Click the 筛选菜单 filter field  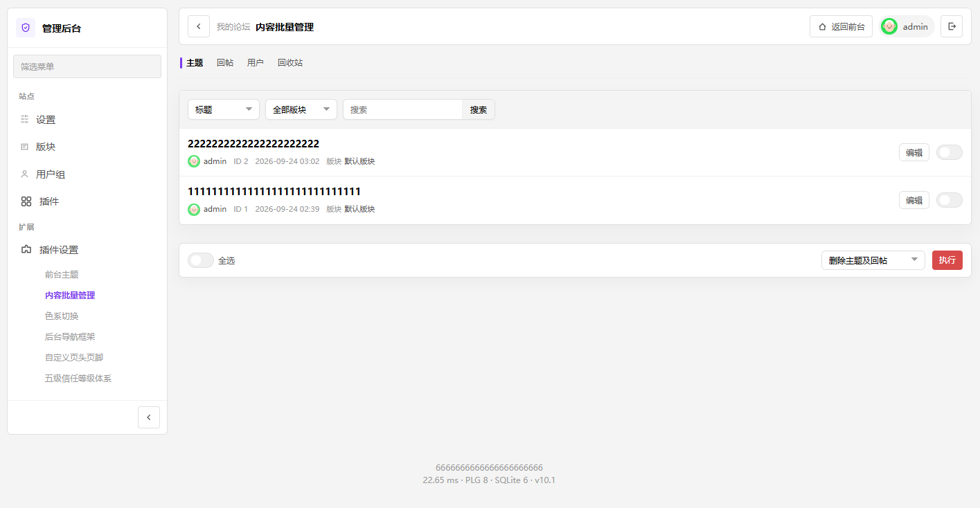pyautogui.click(x=87, y=66)
